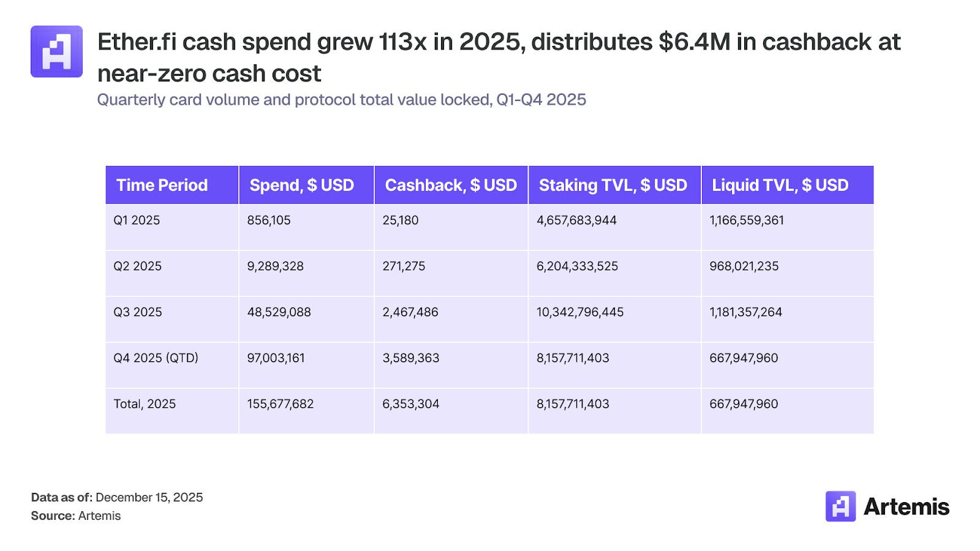Select the Q4 2025 (QTD) row label

[x=156, y=358]
